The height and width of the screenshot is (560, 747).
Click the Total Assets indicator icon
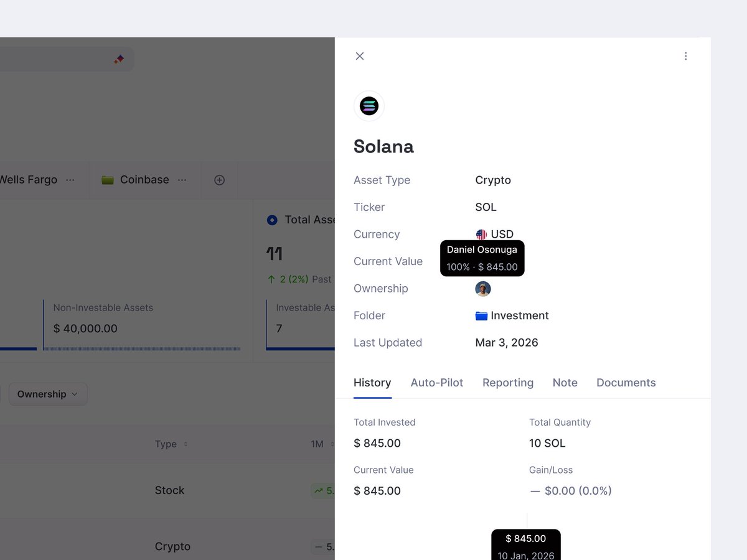[271, 220]
